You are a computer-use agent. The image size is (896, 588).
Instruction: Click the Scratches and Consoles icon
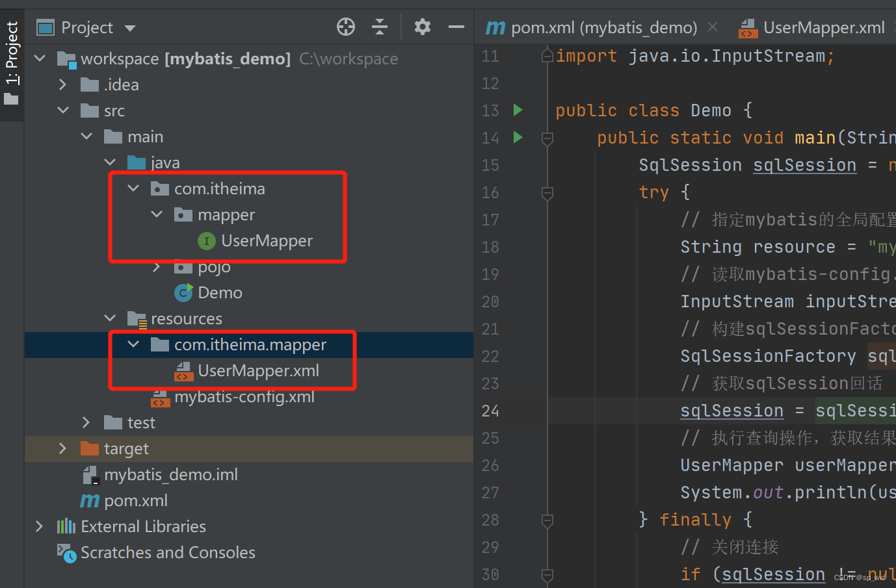click(66, 552)
